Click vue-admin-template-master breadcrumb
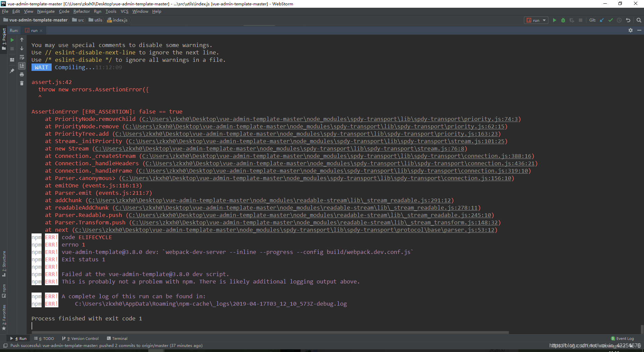644x352 pixels. [36, 20]
